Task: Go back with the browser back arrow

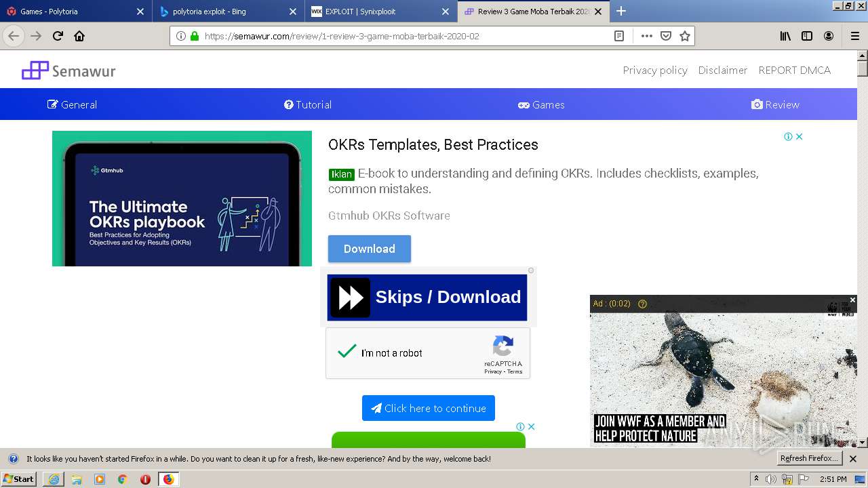Action: [14, 36]
